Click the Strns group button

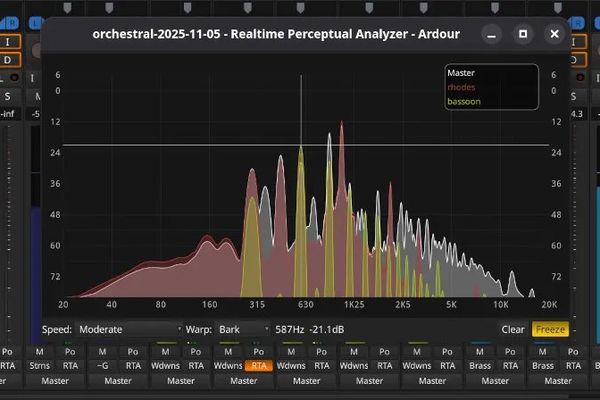[x=39, y=366]
